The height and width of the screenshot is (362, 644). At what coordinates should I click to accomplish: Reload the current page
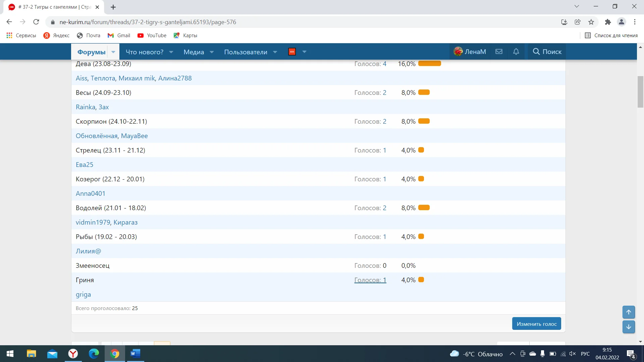coord(36,22)
